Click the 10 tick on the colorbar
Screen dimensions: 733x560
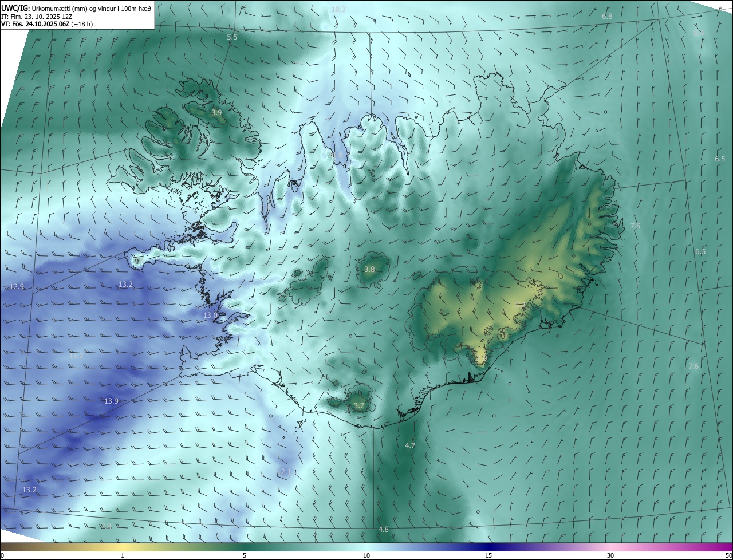point(366,555)
